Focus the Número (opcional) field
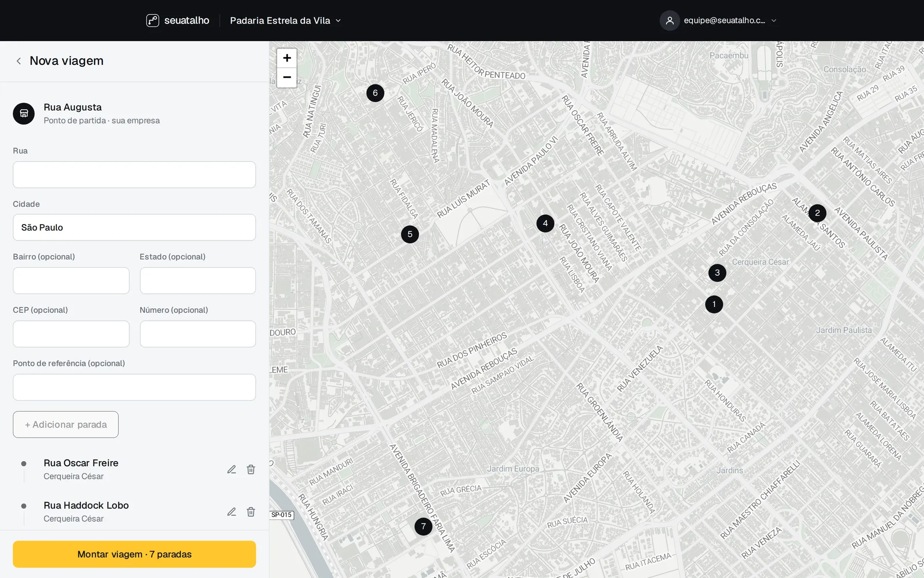 198,334
